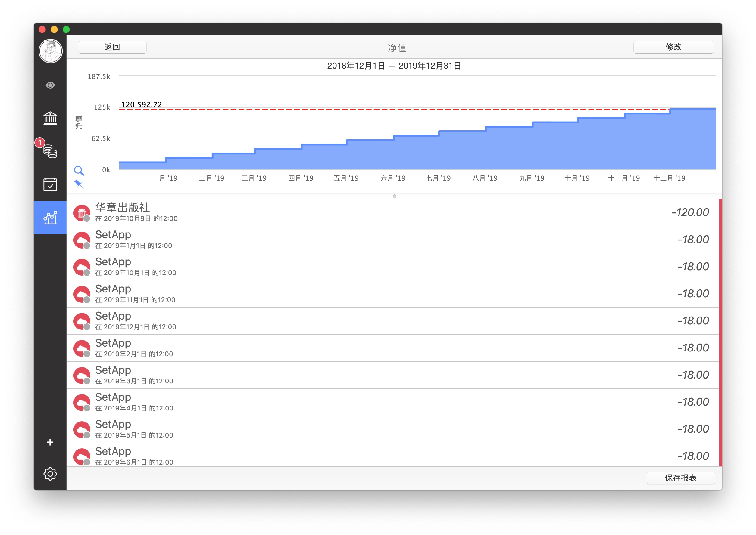
Task: Click the 十二月 '19 label on chart axis
Action: 669,178
